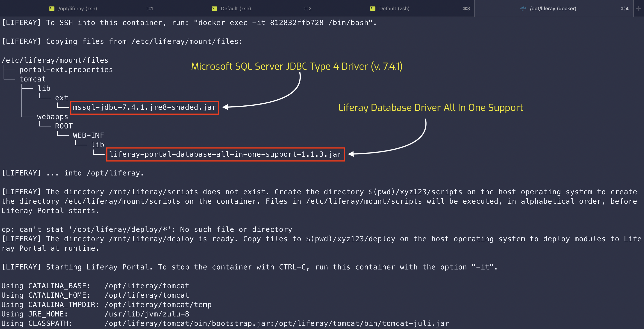Click the 'Starting Liferay Portal' log line
This screenshot has width=644, height=329.
pyautogui.click(x=249, y=267)
